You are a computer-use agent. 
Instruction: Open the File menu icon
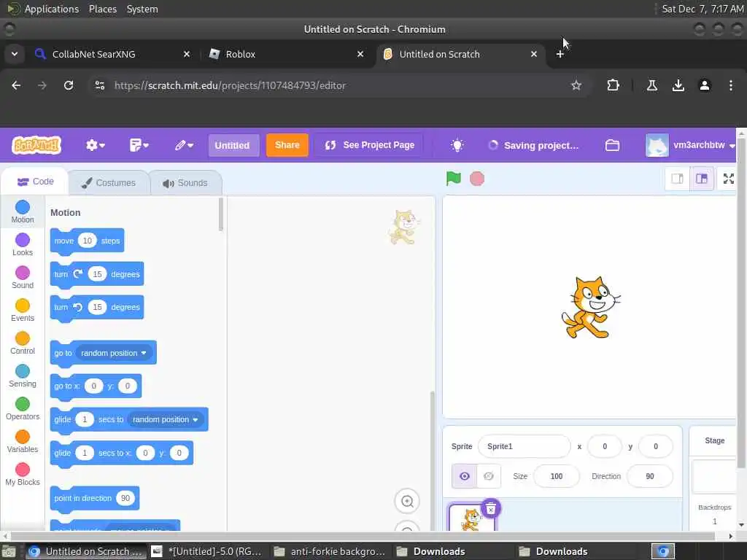tap(139, 145)
